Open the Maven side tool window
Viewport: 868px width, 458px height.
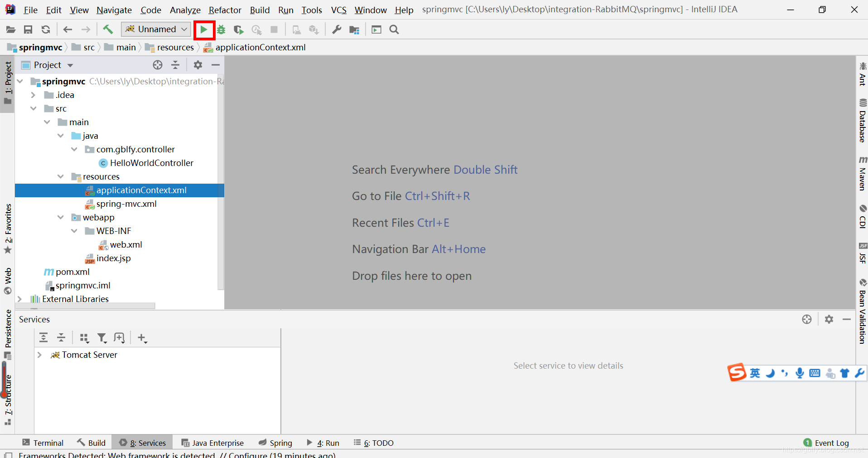[x=862, y=173]
